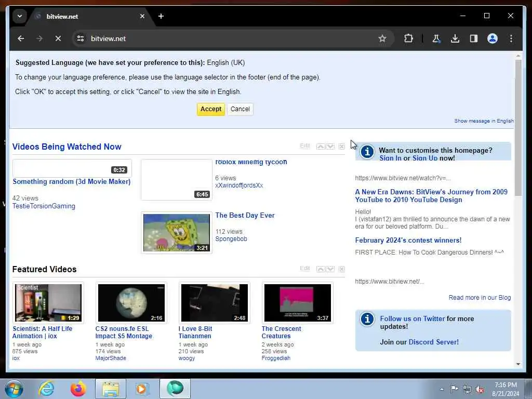Show hidden tray icons arrow

tap(442, 389)
